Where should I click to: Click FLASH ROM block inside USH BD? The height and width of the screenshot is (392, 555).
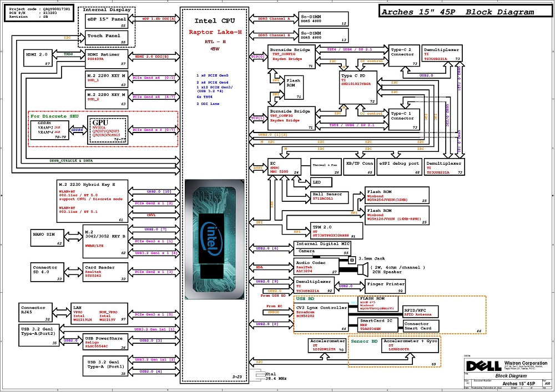tap(378, 304)
